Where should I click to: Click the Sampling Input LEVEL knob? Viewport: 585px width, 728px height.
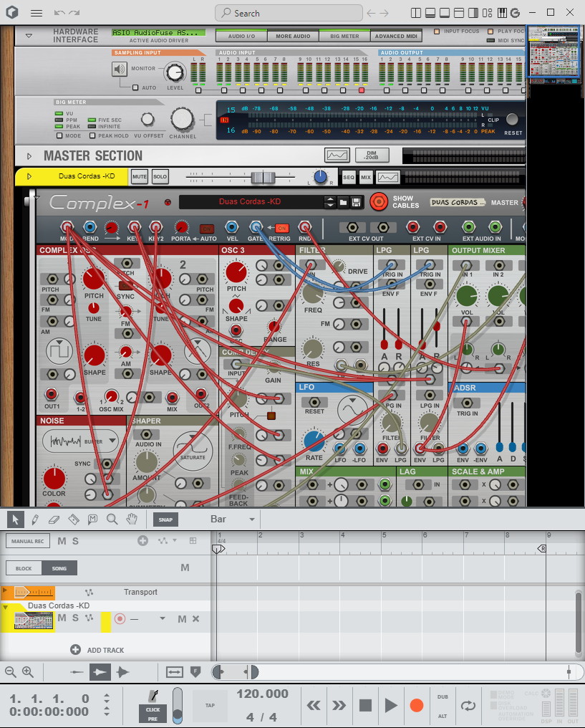click(175, 72)
